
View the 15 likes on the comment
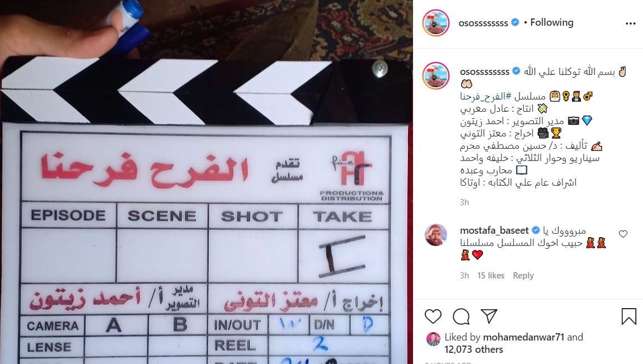pyautogui.click(x=490, y=276)
